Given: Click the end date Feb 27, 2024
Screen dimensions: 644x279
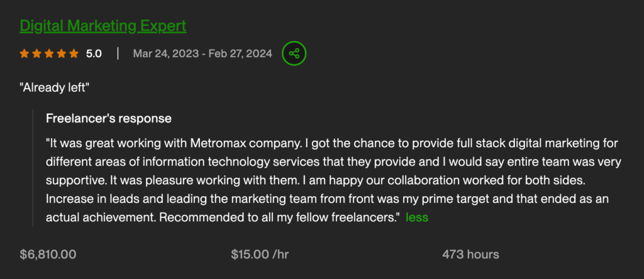Looking at the screenshot, I should click(x=241, y=54).
